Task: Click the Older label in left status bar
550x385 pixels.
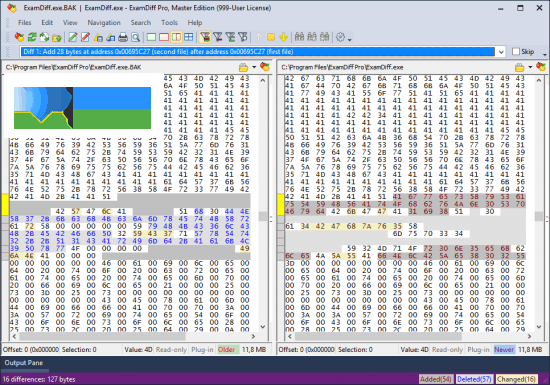Action: pyautogui.click(x=227, y=350)
